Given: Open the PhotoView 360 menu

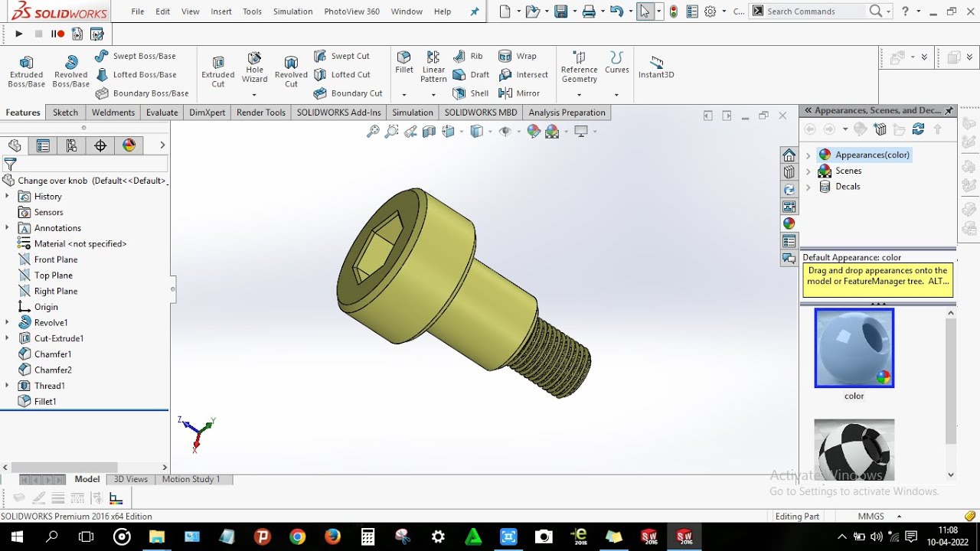Looking at the screenshot, I should [x=351, y=11].
